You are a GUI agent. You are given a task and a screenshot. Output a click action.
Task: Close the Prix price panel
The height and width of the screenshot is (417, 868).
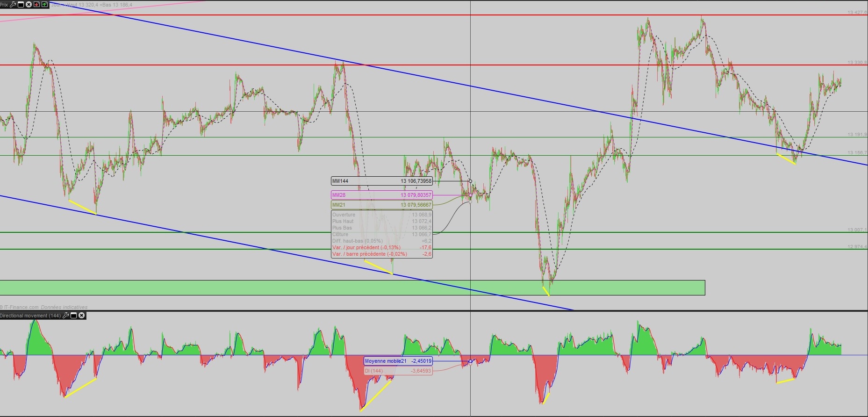click(x=29, y=4)
